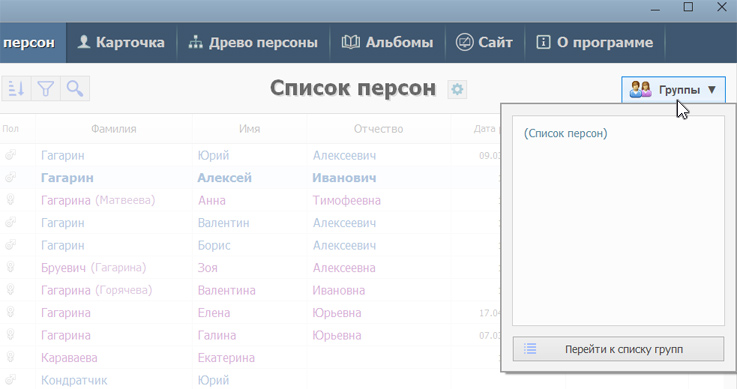Maximize the application window
This screenshot has width=737, height=389.
pyautogui.click(x=688, y=7)
